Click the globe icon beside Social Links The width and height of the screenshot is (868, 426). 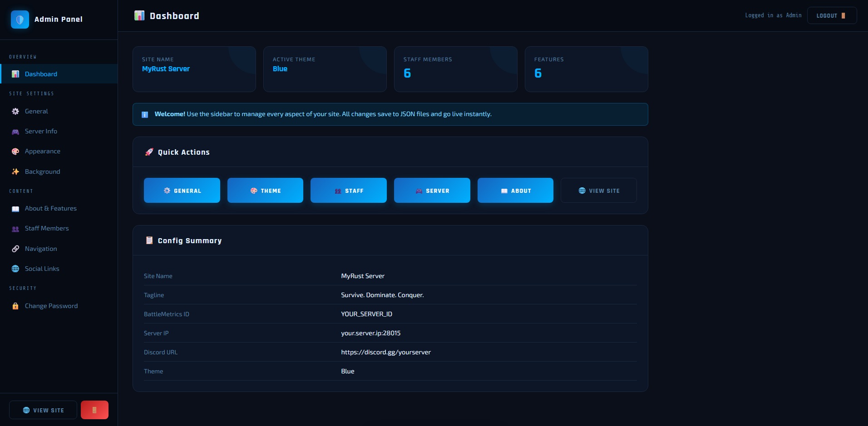(x=15, y=269)
